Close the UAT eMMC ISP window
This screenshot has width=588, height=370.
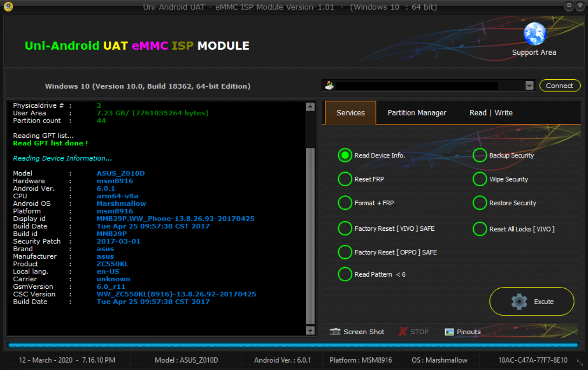(x=580, y=6)
